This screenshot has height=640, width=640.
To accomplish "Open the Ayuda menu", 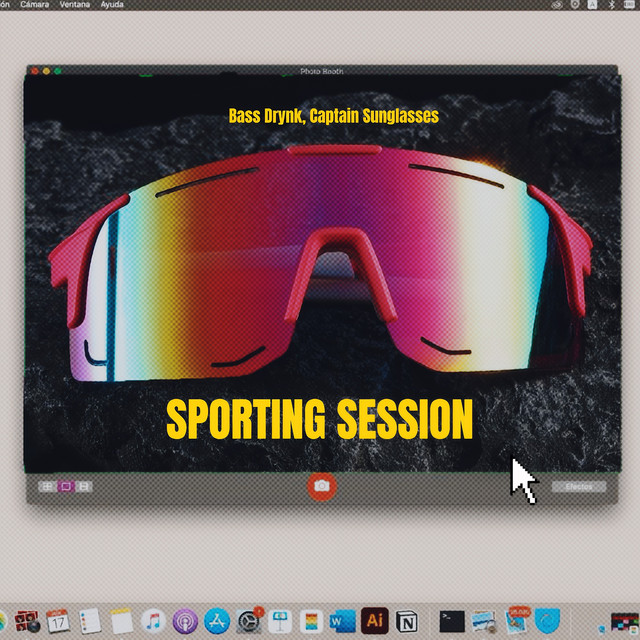I will click(113, 5).
